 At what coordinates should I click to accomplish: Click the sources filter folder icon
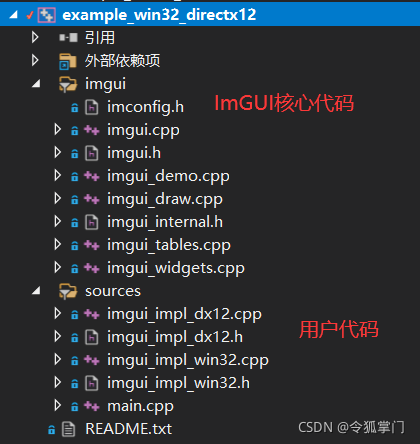(x=68, y=291)
